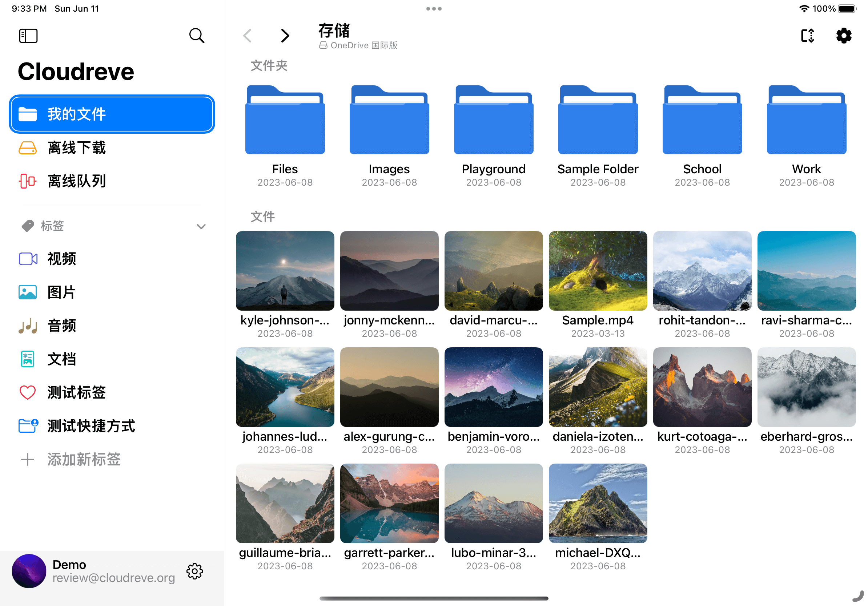Image resolution: width=868 pixels, height=606 pixels.
Task: Click 添加新标签 to add a tag
Action: pyautogui.click(x=112, y=460)
